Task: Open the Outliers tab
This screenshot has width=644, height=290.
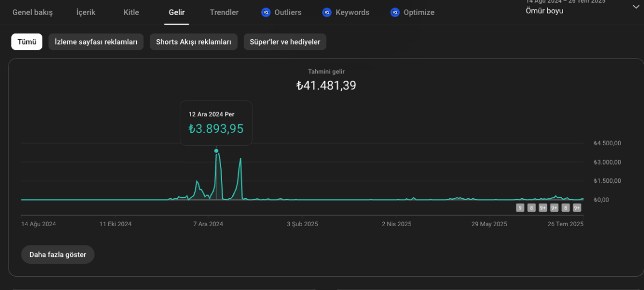Action: pyautogui.click(x=288, y=12)
